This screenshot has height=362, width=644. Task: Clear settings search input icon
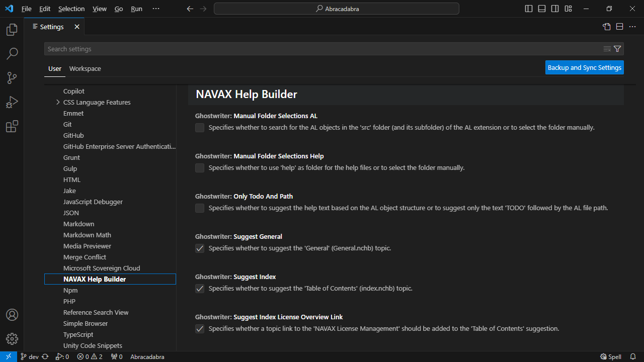point(607,49)
